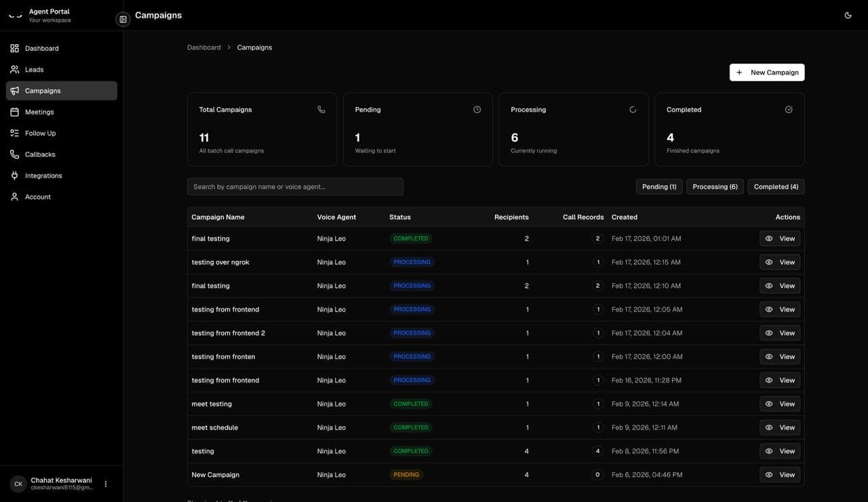Toggle the Processing (6) filter chip

(714, 186)
